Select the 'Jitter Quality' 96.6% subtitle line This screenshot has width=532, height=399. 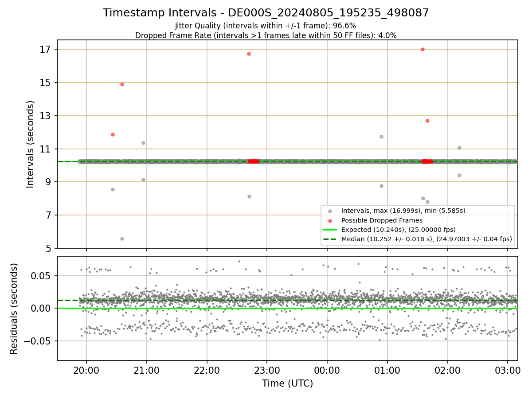[x=266, y=26]
